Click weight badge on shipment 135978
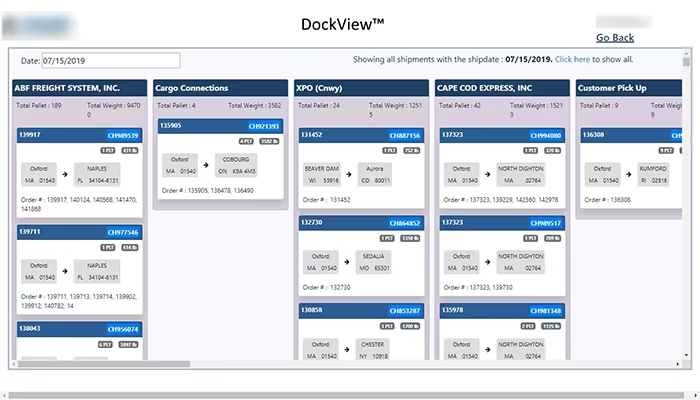700x400 pixels. [x=551, y=326]
